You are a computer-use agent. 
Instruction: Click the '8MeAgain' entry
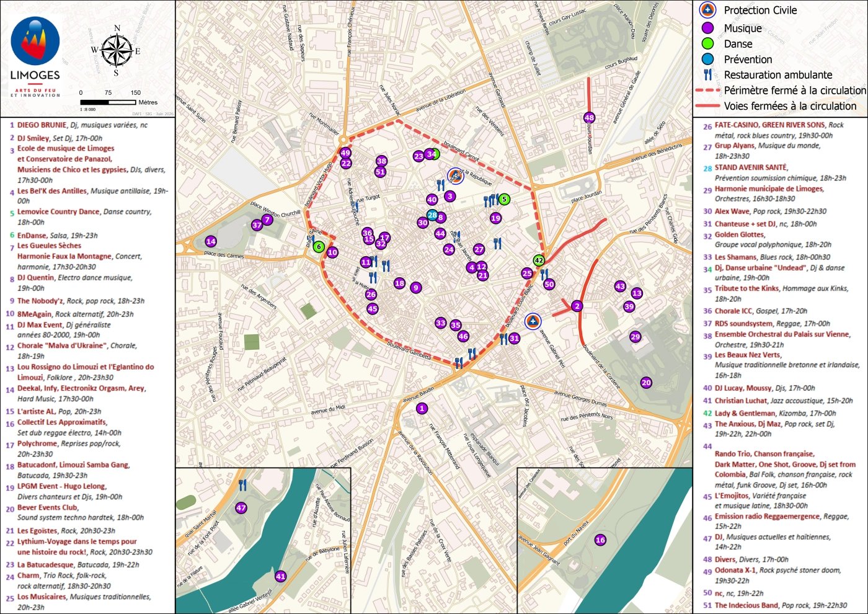(x=74, y=314)
